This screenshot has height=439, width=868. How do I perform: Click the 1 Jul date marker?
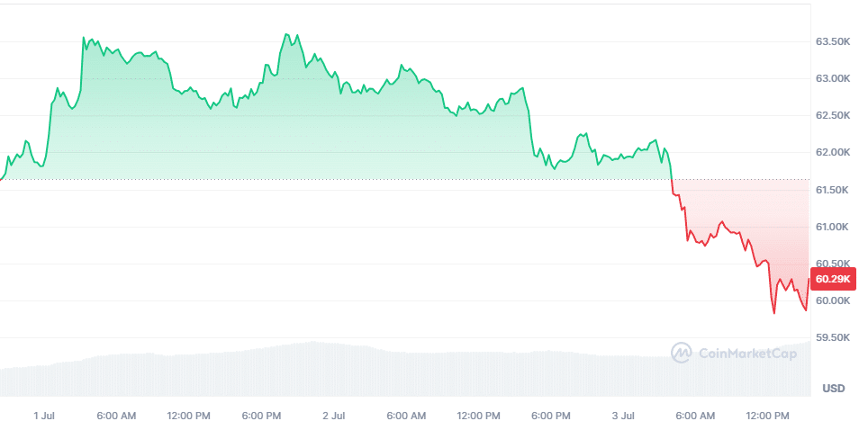point(45,416)
